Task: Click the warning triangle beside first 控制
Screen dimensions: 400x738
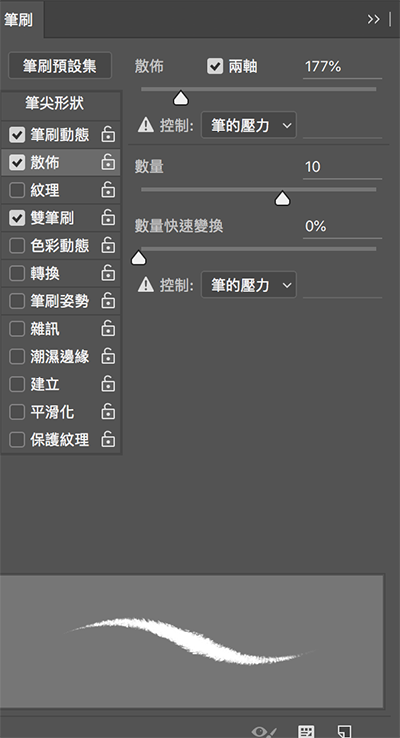Action: coord(146,125)
